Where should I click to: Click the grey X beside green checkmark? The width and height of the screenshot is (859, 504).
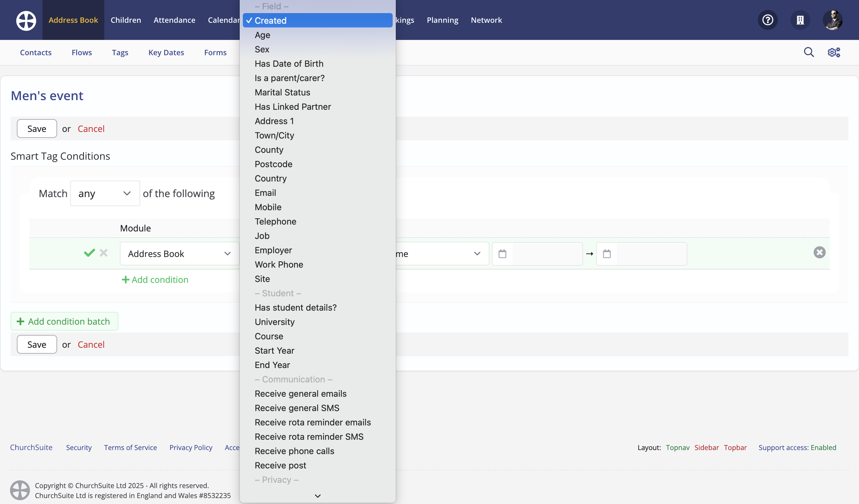(x=104, y=253)
